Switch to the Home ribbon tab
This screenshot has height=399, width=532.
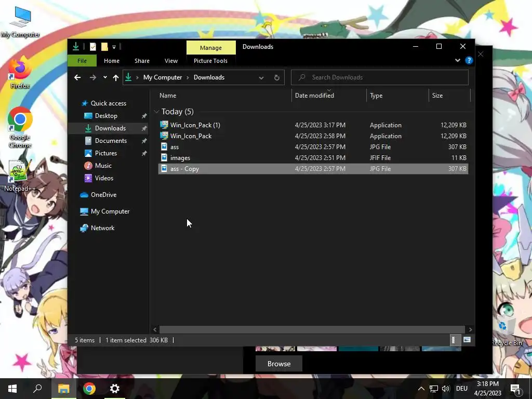112,61
